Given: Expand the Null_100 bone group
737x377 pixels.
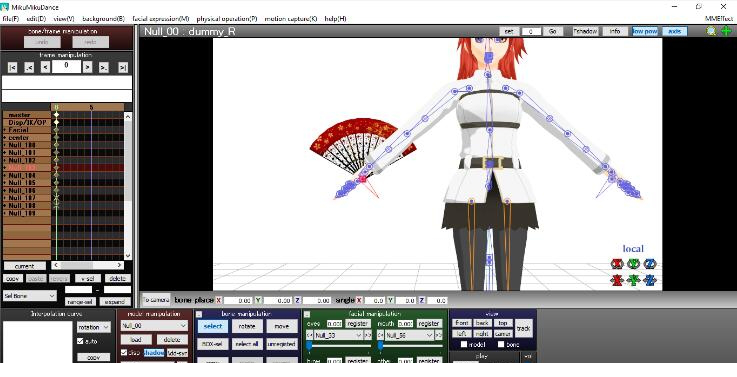Looking at the screenshot, I should coord(5,145).
